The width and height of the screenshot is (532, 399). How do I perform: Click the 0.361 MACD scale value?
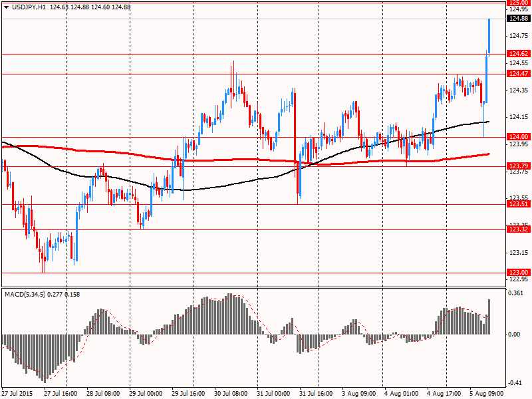[516, 293]
